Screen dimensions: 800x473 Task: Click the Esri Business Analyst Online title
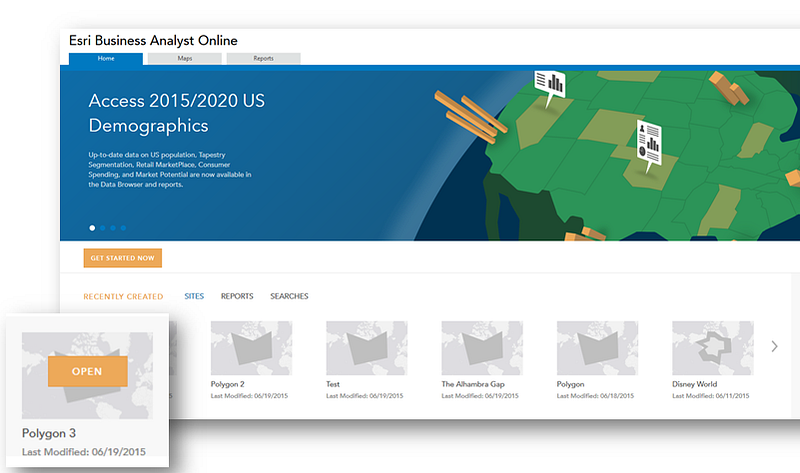tap(153, 40)
